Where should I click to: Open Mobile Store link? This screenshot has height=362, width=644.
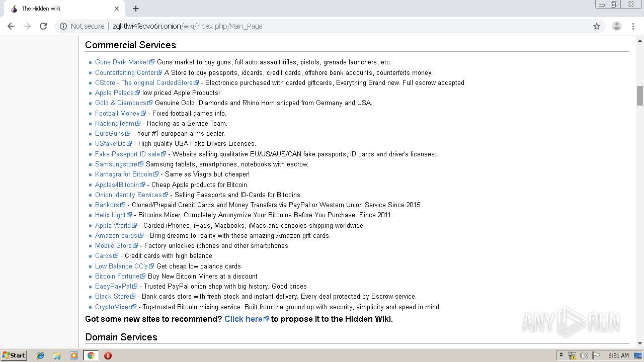tap(116, 245)
